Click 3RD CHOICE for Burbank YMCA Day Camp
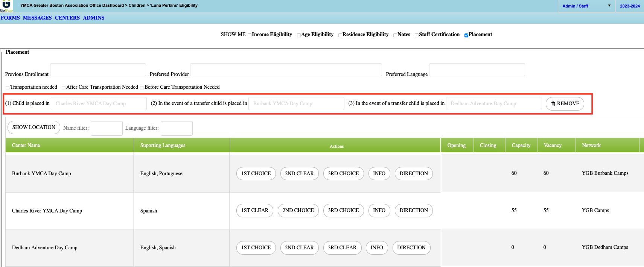 pos(343,173)
